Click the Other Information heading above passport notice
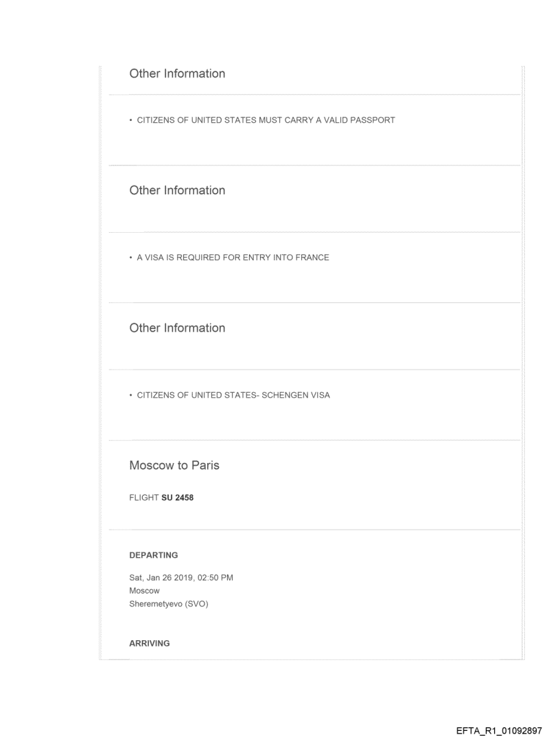The image size is (560, 737). [177, 73]
